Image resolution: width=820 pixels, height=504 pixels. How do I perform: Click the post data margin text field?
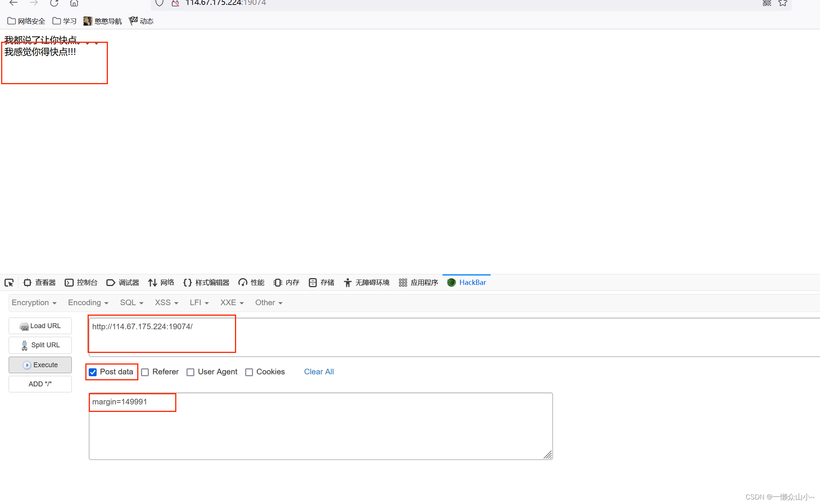(x=320, y=426)
